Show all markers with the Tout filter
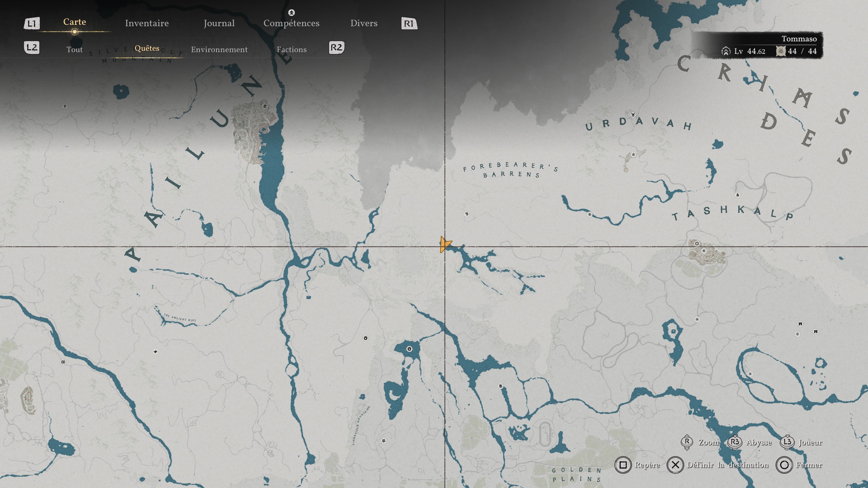Screen dimensions: 868x488 click(x=74, y=49)
